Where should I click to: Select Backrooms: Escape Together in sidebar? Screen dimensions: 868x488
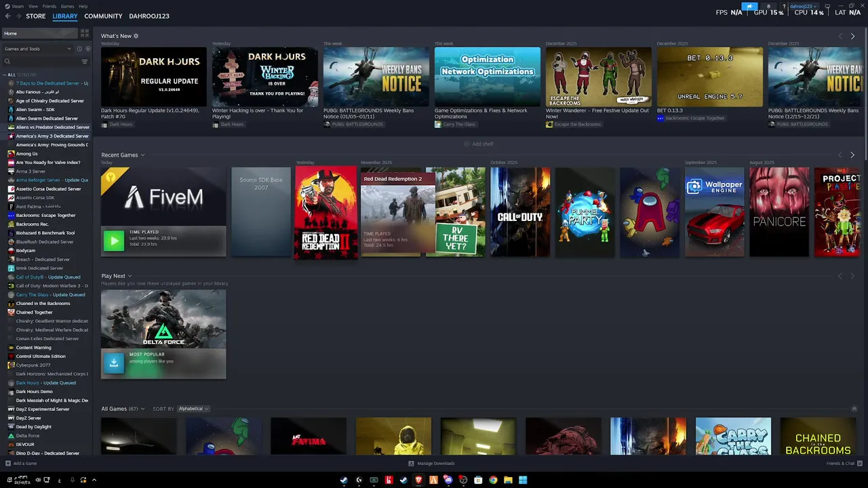pos(46,215)
